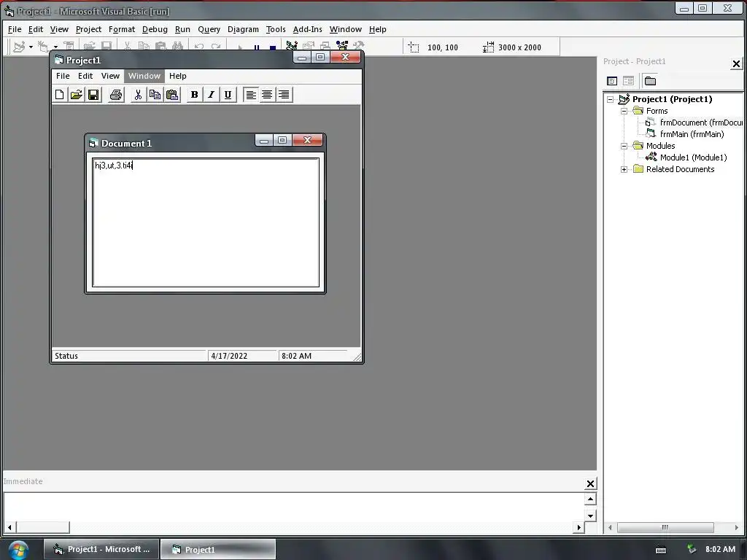
Task: Click View Object icon in Project panel
Action: tap(628, 81)
